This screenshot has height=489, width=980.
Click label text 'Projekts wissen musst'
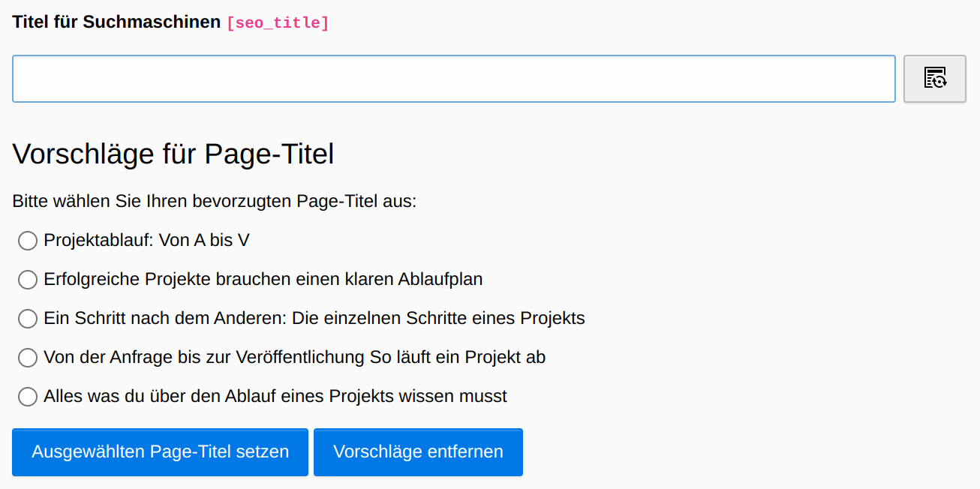418,396
